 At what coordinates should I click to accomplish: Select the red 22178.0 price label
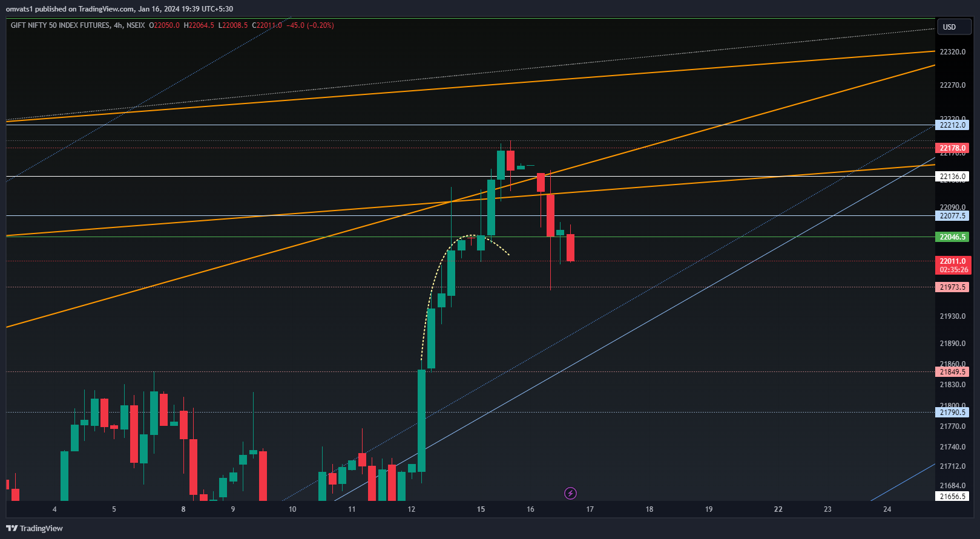[952, 148]
